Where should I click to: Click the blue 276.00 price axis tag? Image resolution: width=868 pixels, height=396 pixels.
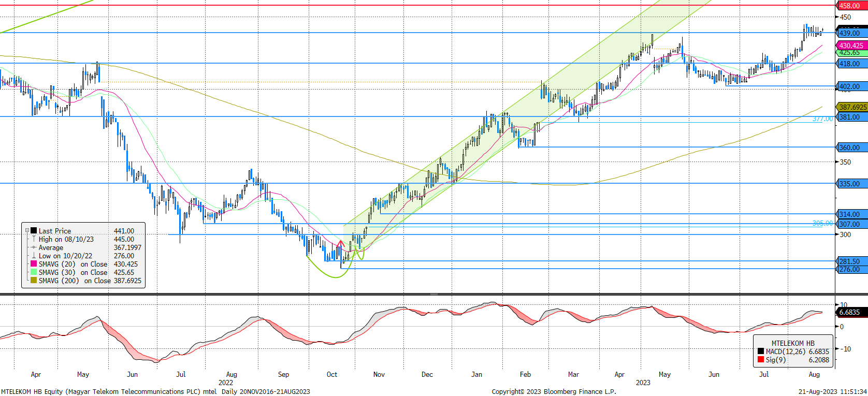[851, 269]
